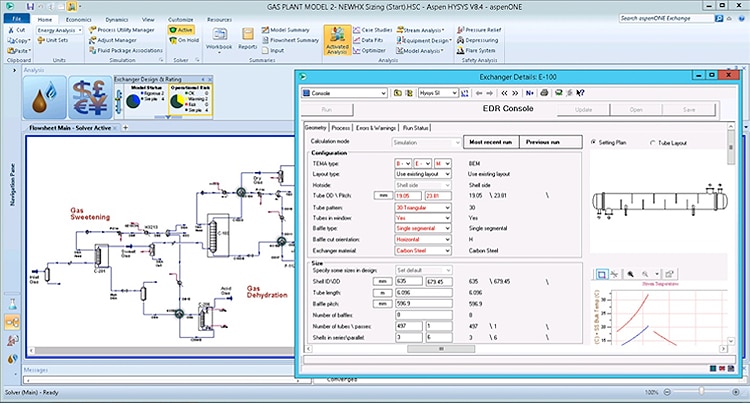Open Case Studies
Image resolution: width=750 pixels, height=404 pixels.
tap(373, 30)
